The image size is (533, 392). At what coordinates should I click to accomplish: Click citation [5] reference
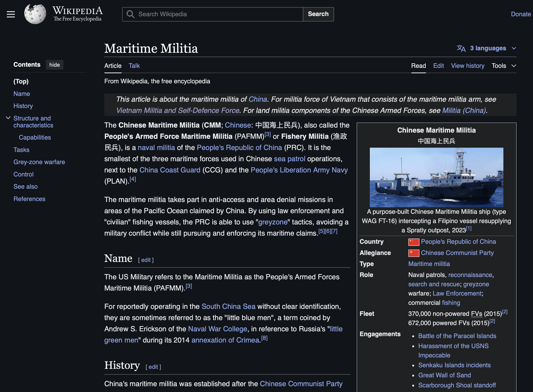click(321, 231)
